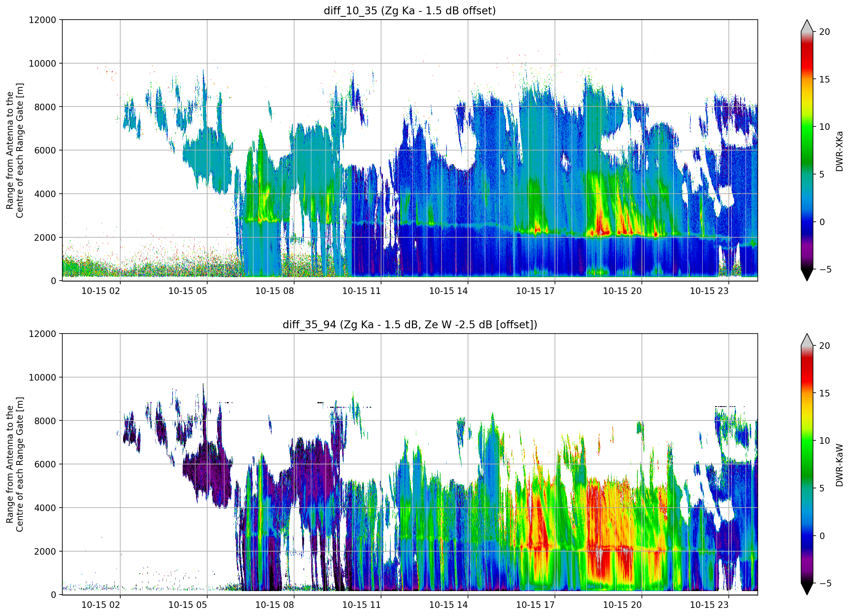Image resolution: width=850 pixels, height=616 pixels.
Task: Select the top plot's y-axis label
Action: pos(15,150)
